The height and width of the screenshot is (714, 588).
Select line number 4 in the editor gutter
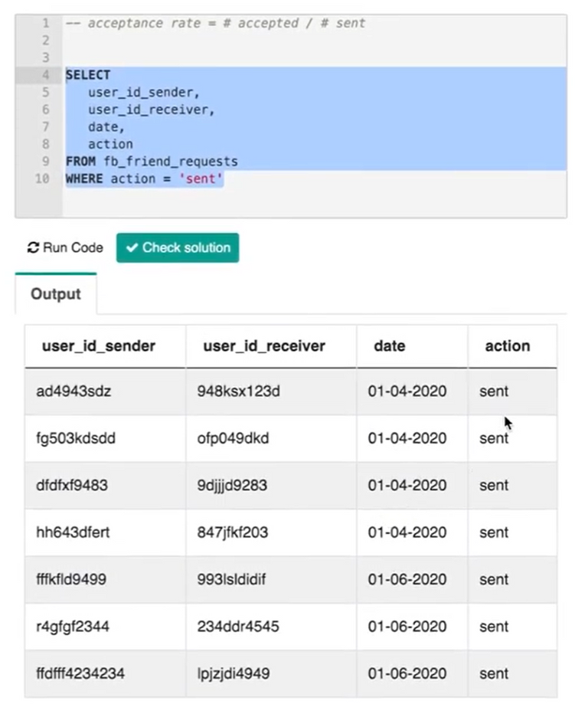pos(42,75)
